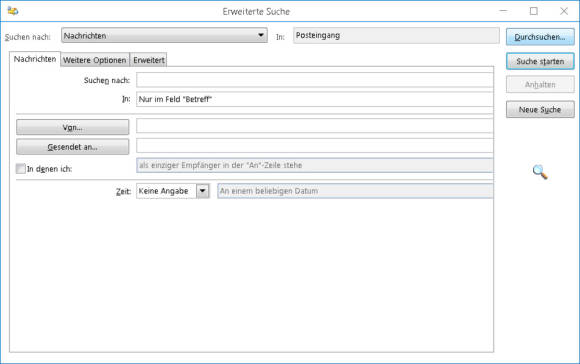
Task: Click the Gesendet an... button
Action: (x=72, y=147)
